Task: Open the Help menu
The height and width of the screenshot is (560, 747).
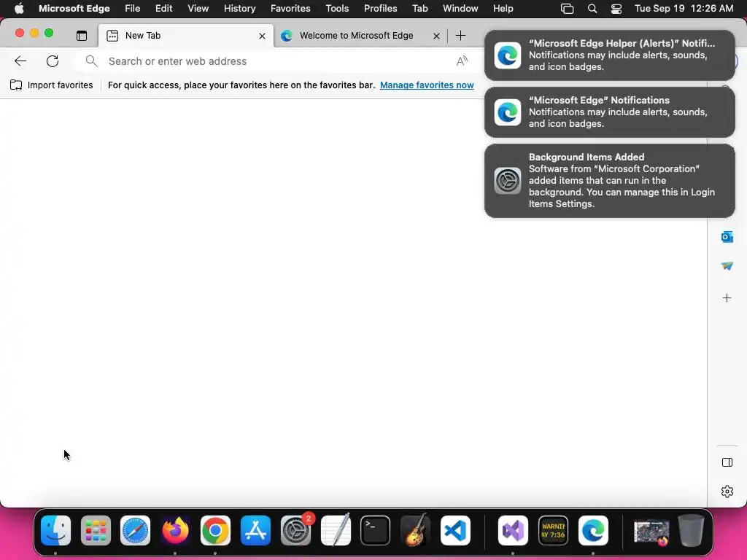Action: pyautogui.click(x=503, y=9)
